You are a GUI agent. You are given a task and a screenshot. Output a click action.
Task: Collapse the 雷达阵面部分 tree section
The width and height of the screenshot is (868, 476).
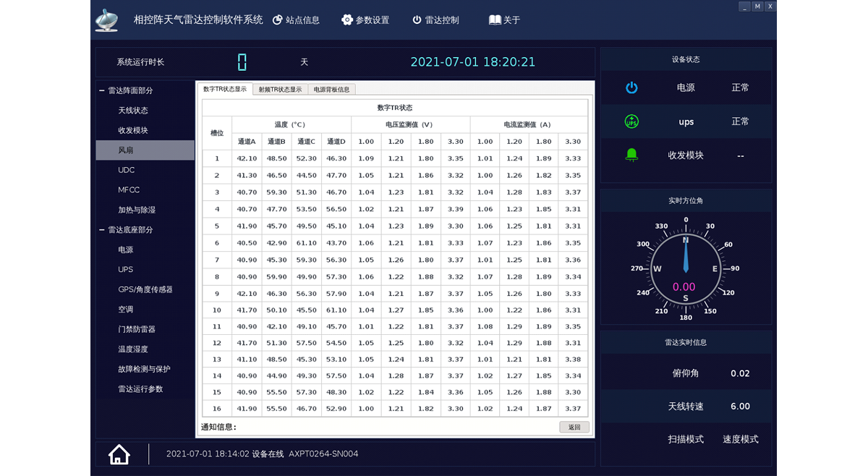[102, 90]
